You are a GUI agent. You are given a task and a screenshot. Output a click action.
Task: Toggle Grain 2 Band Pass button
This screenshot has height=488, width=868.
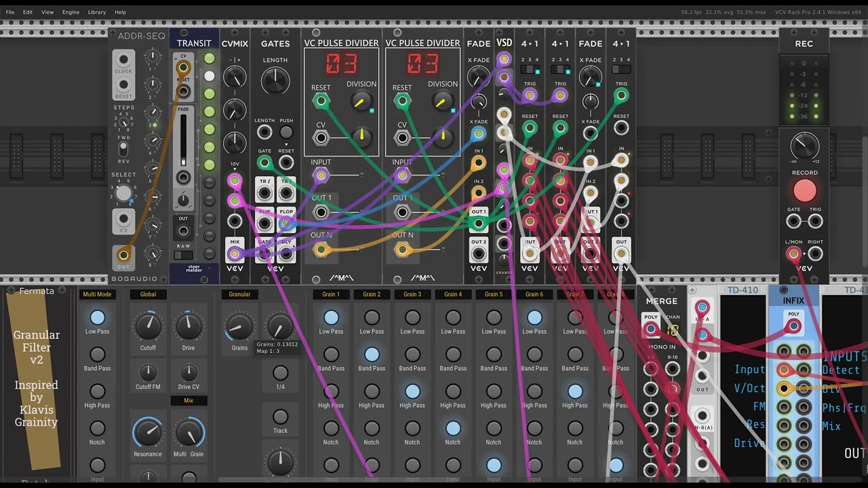pyautogui.click(x=372, y=354)
